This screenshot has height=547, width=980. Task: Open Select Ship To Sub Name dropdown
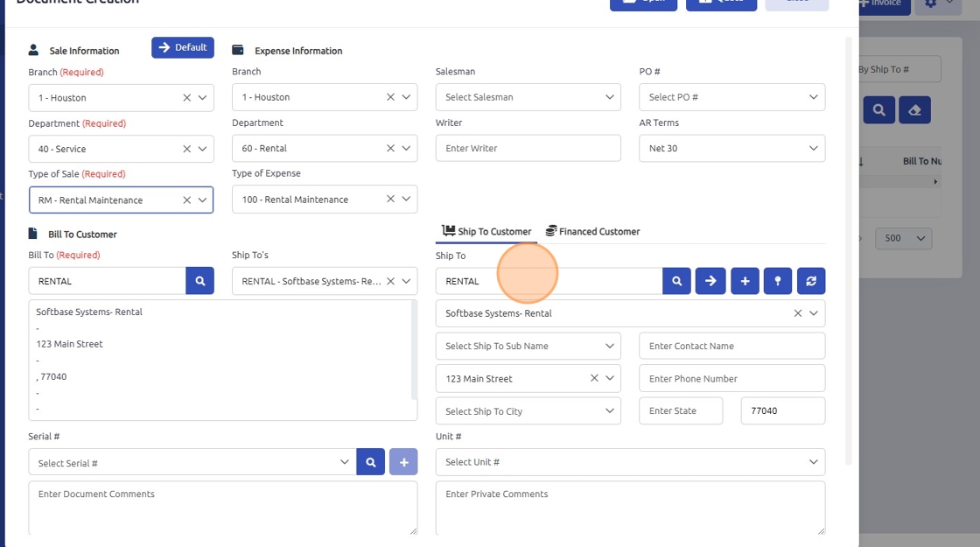point(528,346)
